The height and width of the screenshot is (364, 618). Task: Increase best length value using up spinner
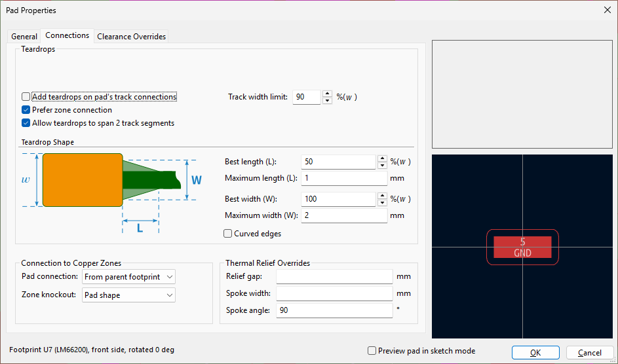coord(382,158)
